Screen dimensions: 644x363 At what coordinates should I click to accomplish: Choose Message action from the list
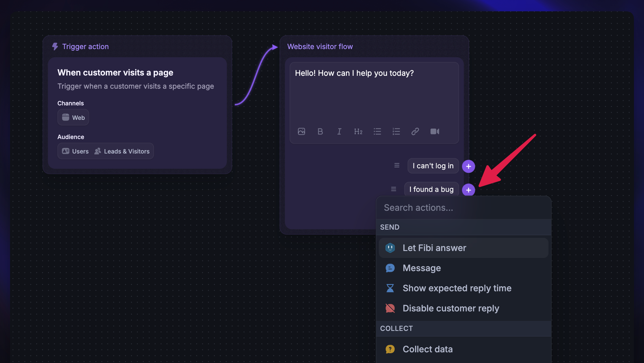click(422, 268)
